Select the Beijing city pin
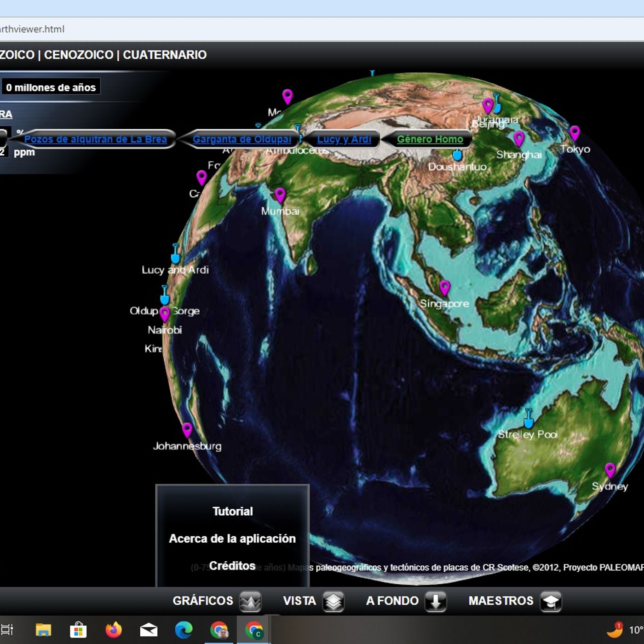This screenshot has height=644, width=644. click(488, 106)
